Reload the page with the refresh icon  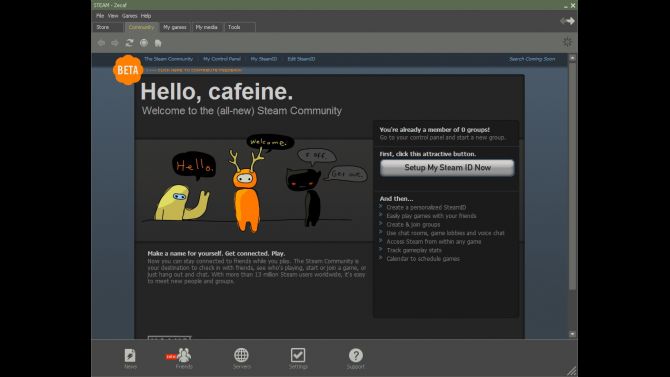point(129,43)
